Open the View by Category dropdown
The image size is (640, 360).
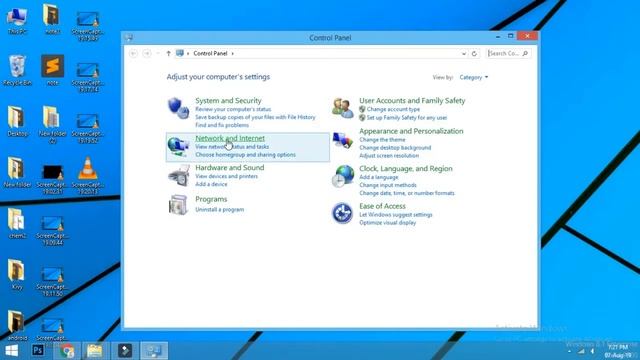coord(473,77)
